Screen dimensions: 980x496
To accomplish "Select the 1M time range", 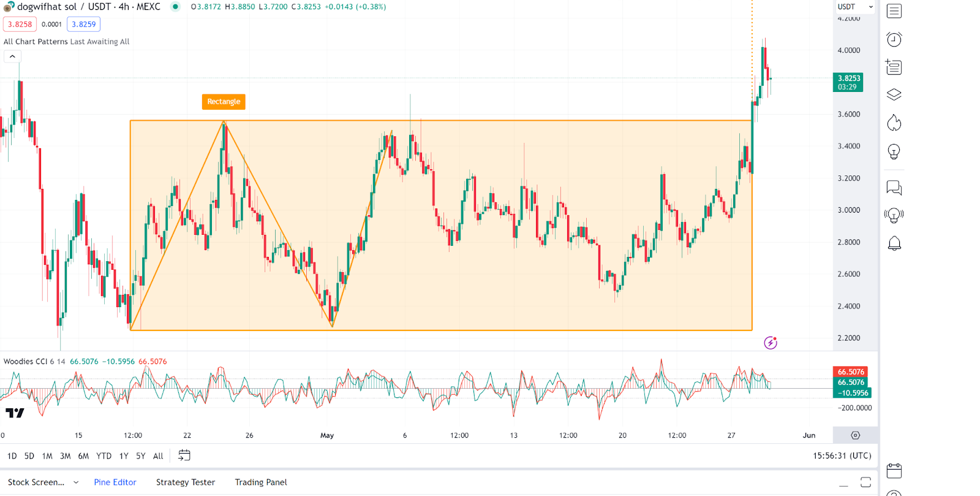I will [47, 456].
